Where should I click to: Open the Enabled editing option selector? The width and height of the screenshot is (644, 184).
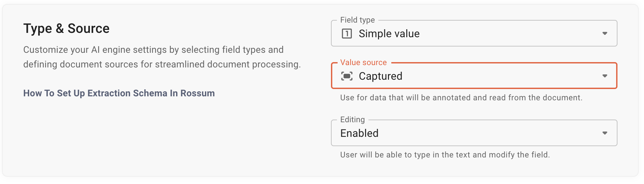coord(474,133)
